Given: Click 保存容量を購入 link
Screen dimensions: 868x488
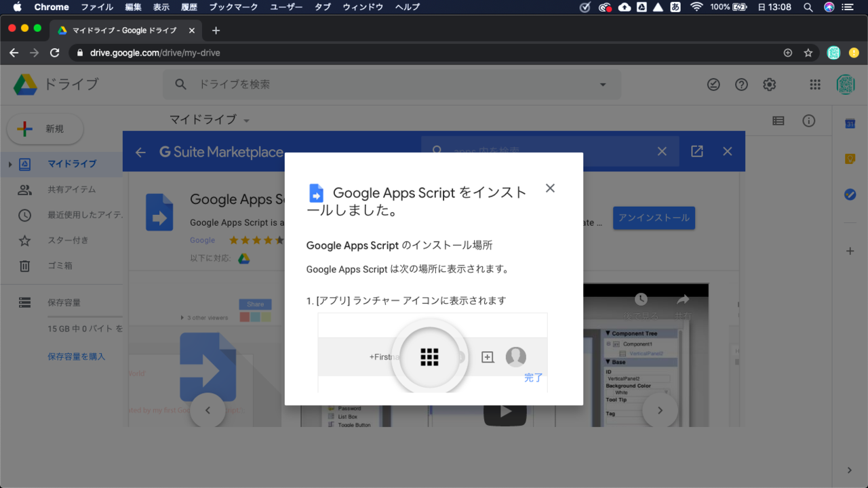Looking at the screenshot, I should 76,357.
